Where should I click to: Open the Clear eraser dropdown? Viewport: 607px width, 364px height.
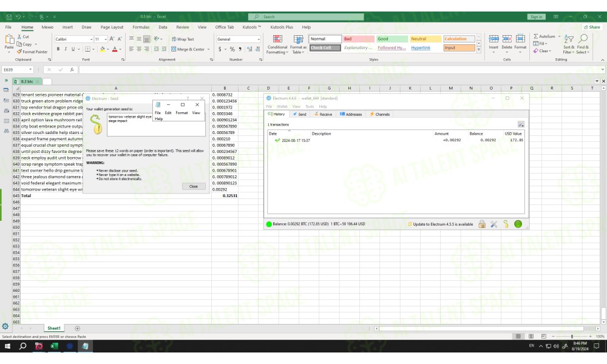click(x=542, y=51)
